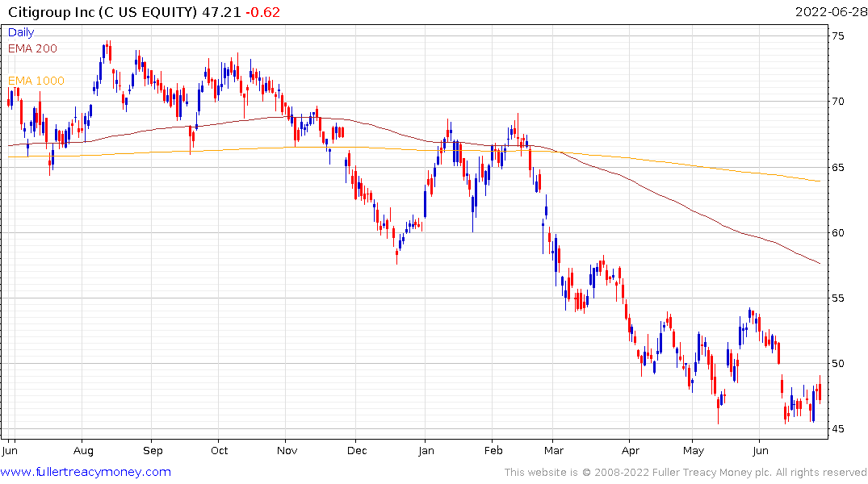868x484 pixels.
Task: Click the Mar month axis label
Action: coord(554,450)
